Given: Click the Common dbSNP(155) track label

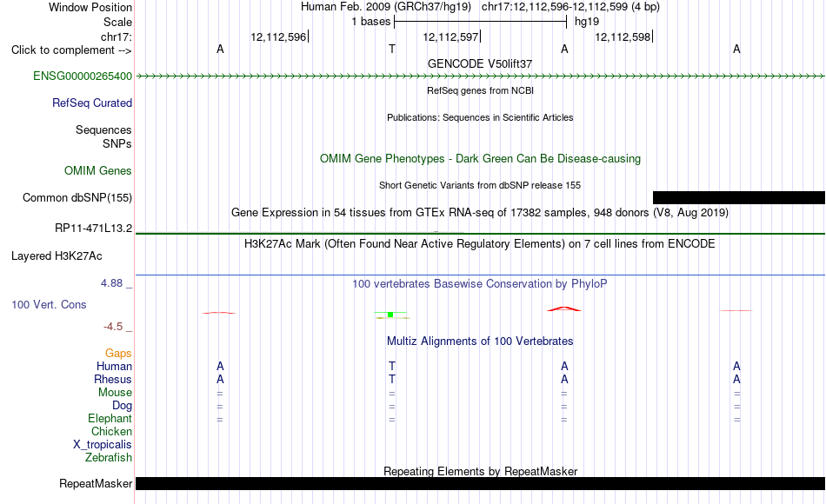Looking at the screenshot, I should [x=77, y=197].
